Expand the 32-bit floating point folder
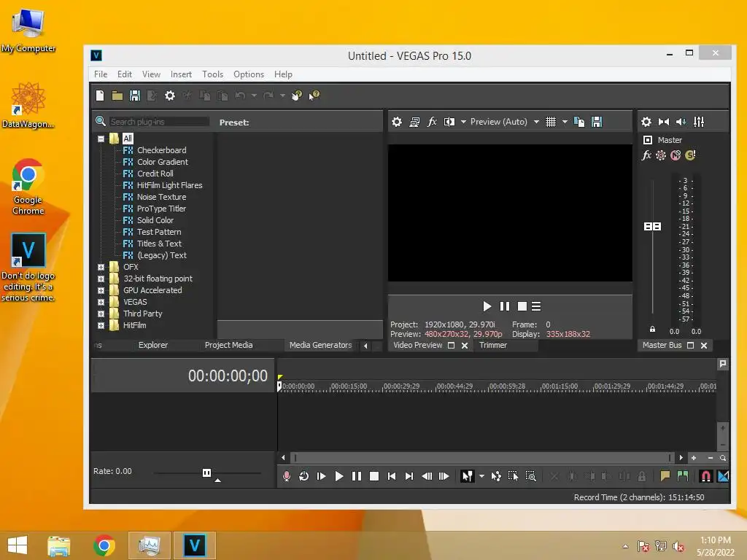Viewport: 747px width, 560px height. pos(101,279)
